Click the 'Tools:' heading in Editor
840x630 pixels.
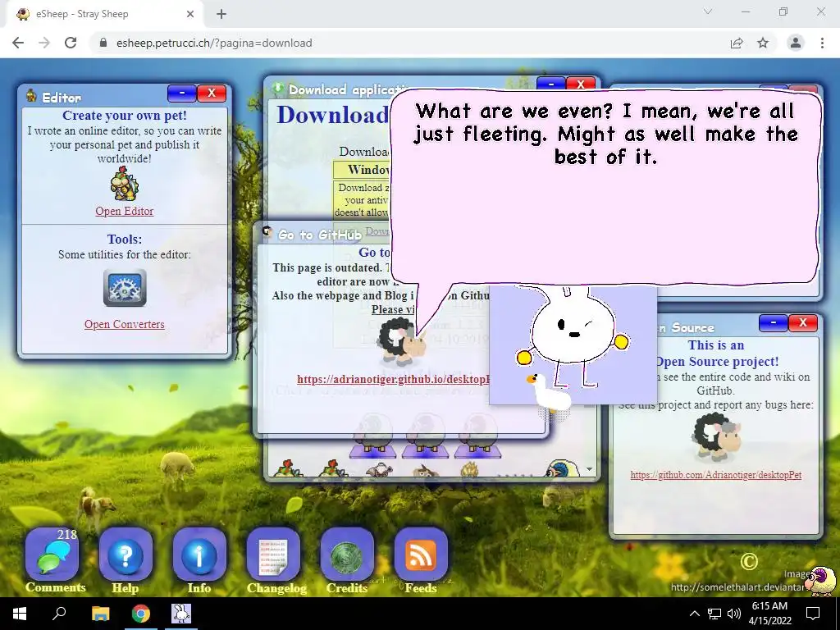[x=125, y=239]
